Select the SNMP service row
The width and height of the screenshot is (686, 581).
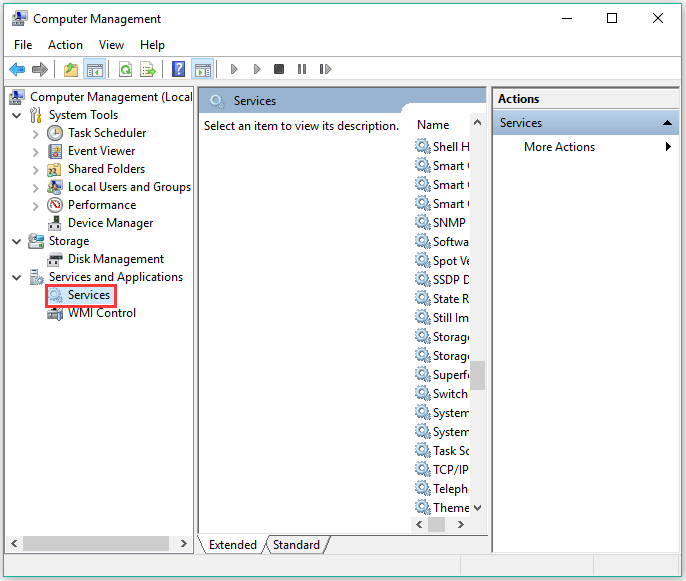pyautogui.click(x=442, y=223)
